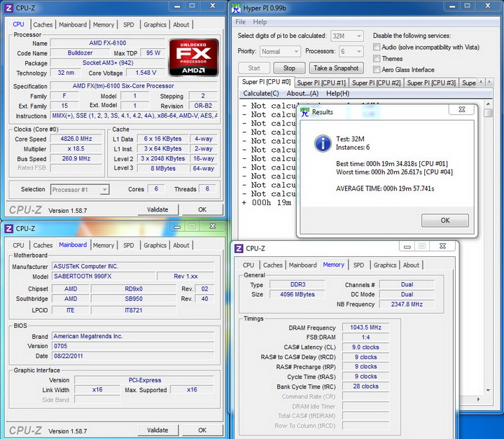Image resolution: width=504 pixels, height=439 pixels.
Task: Click the CPU-Z icon of the Mainboard window
Action: tap(8, 228)
